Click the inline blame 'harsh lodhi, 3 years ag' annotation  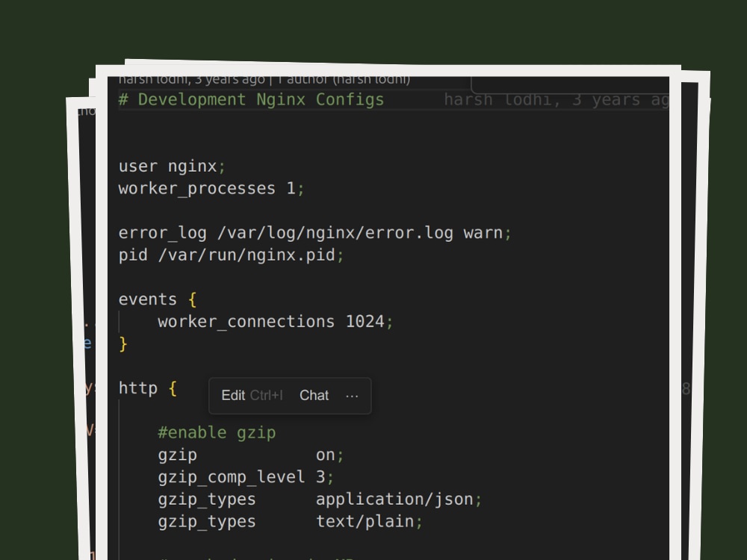pos(557,99)
